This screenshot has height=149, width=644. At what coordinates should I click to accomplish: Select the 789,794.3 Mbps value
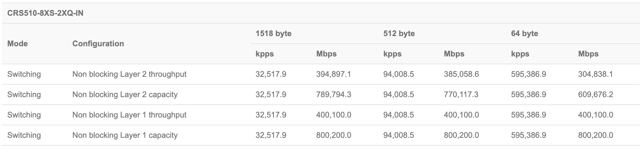click(x=334, y=95)
